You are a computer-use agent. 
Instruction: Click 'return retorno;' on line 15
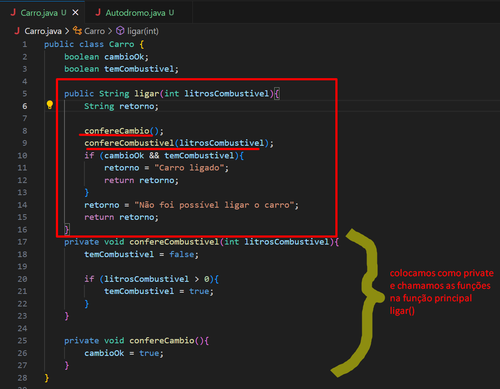[x=121, y=217]
